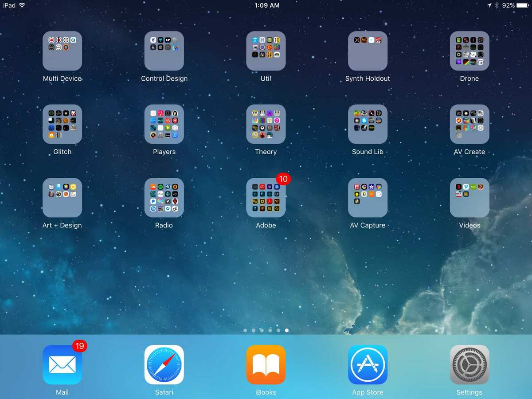Screen dimensions: 532x399
Task: Tap the AV Capture label
Action: 368,225
